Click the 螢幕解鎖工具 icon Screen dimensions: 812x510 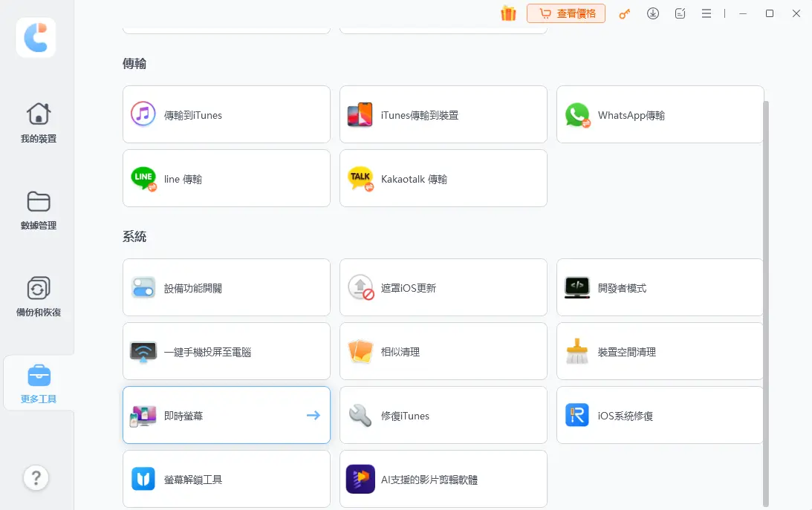click(143, 479)
